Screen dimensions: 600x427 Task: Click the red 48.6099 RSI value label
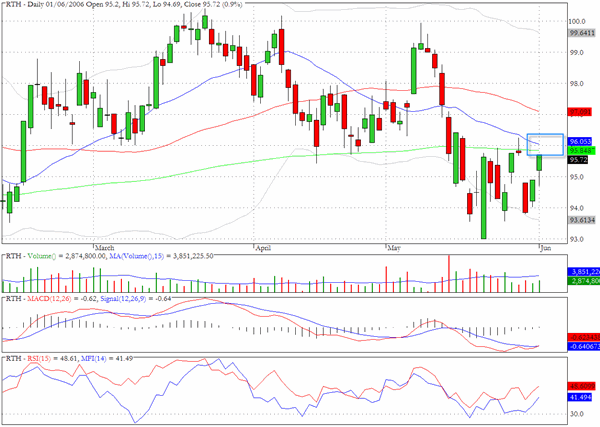(582, 386)
